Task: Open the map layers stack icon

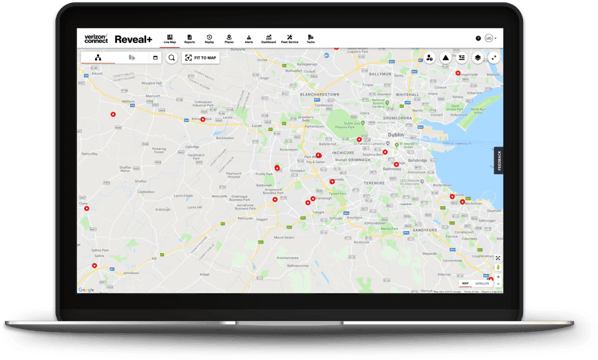Action: click(x=478, y=58)
